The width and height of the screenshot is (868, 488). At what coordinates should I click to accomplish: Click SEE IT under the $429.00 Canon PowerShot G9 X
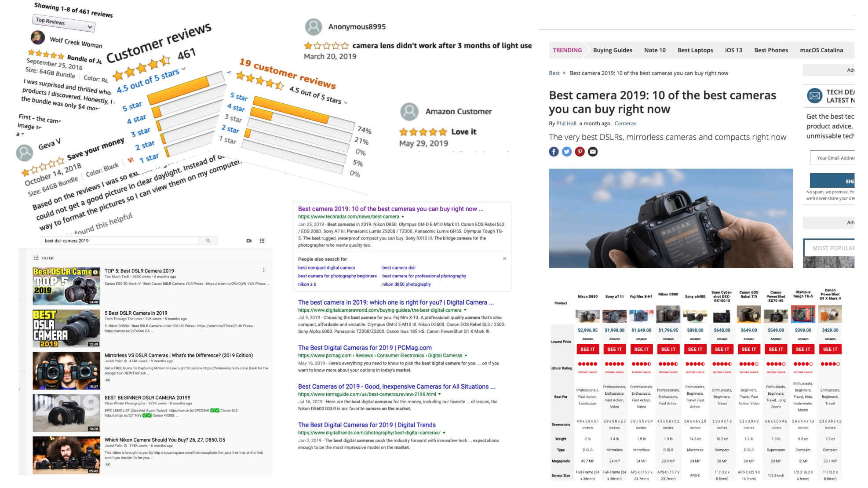click(830, 349)
